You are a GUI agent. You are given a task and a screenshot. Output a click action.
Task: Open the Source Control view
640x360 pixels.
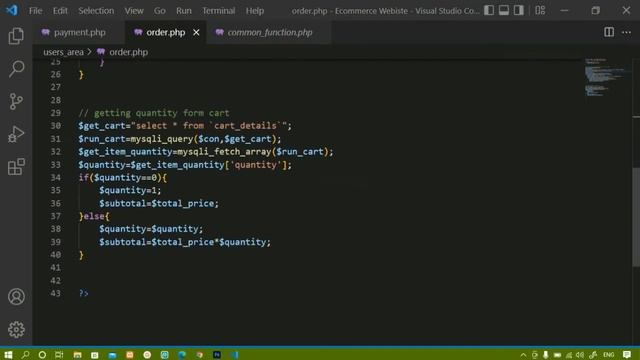pos(16,101)
